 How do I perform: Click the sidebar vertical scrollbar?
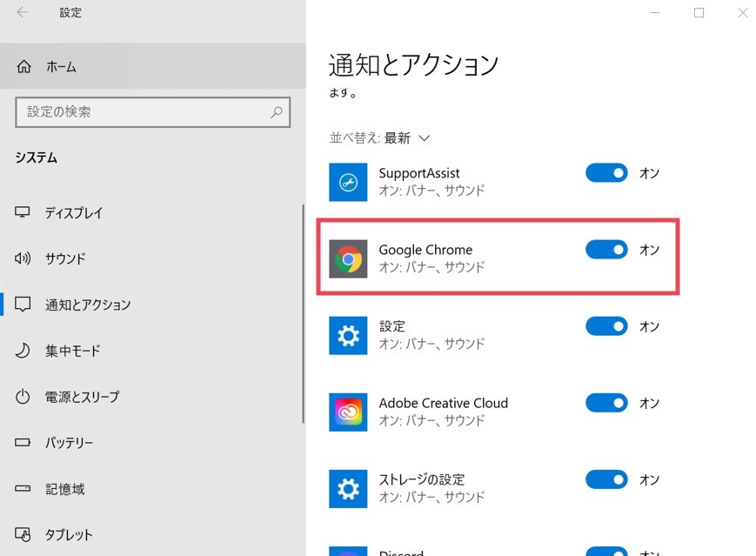point(303,313)
